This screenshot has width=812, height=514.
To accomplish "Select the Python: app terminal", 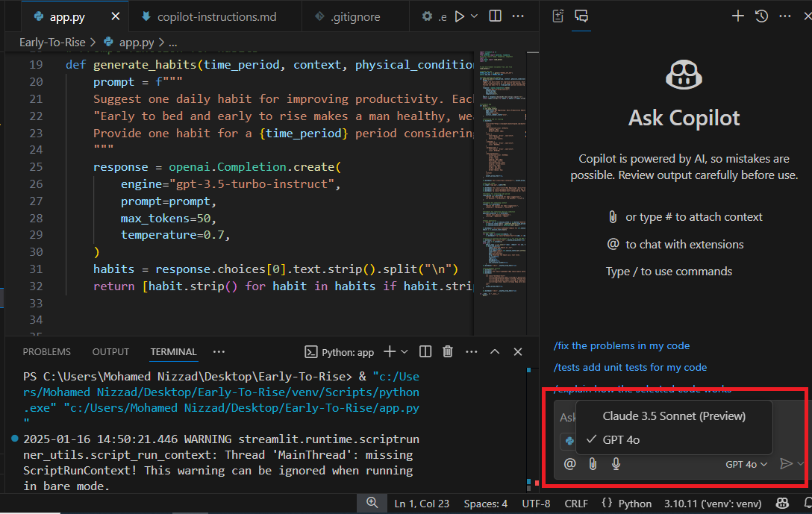I will coord(340,353).
